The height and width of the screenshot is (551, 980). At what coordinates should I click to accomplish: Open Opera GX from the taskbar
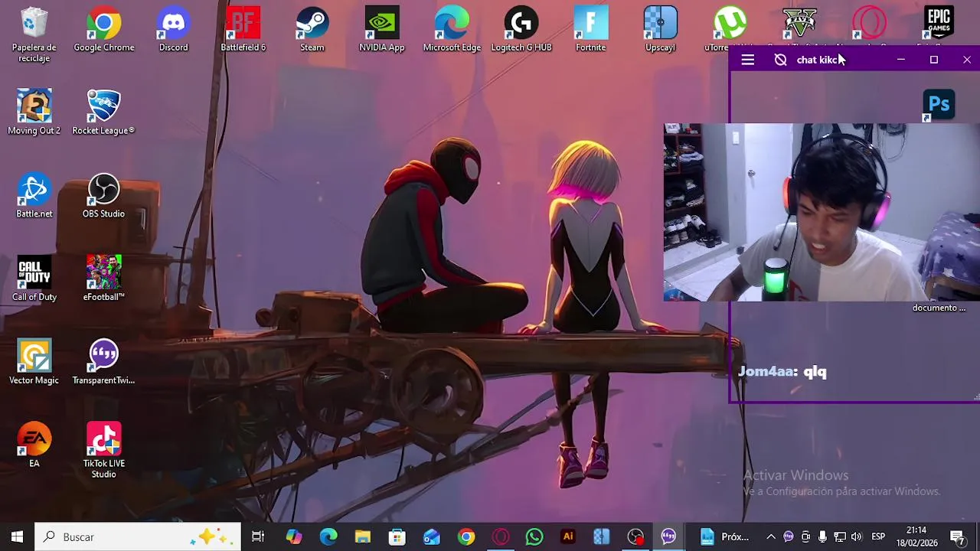click(x=501, y=537)
